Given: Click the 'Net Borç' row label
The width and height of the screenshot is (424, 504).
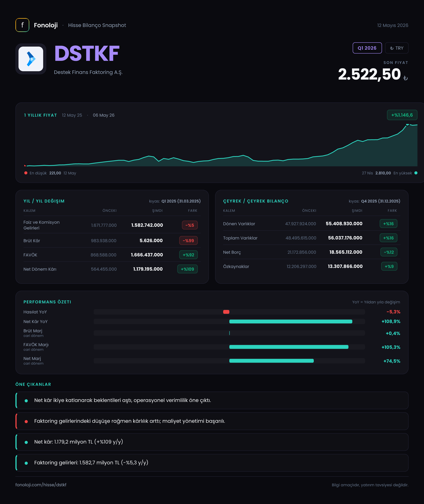Looking at the screenshot, I should [232, 252].
